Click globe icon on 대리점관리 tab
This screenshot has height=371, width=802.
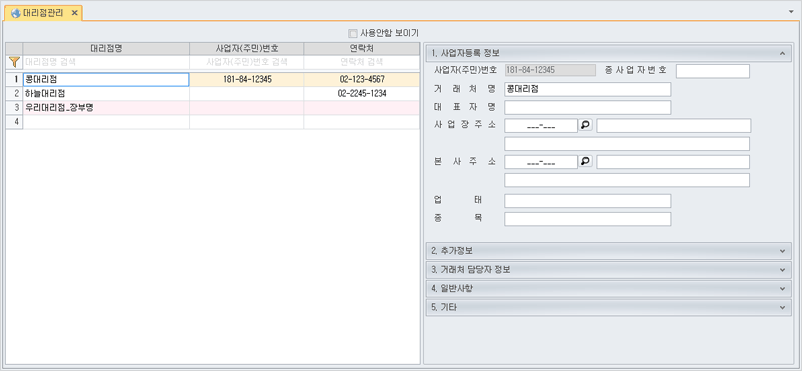pos(16,13)
